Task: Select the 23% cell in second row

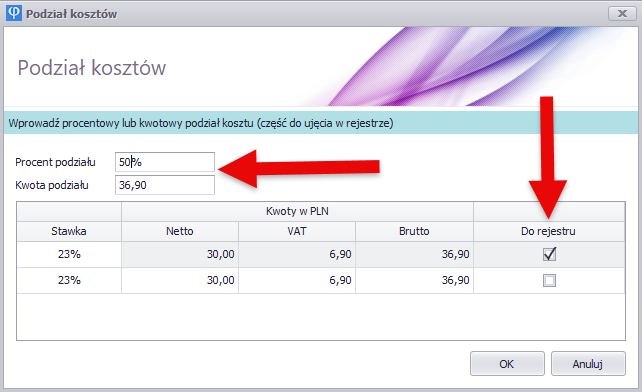Action: click(x=69, y=281)
